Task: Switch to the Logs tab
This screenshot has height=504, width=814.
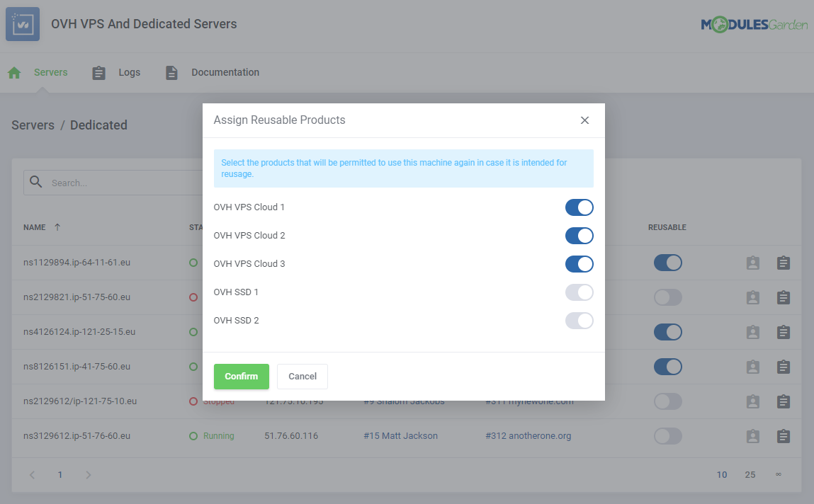Action: pyautogui.click(x=130, y=72)
